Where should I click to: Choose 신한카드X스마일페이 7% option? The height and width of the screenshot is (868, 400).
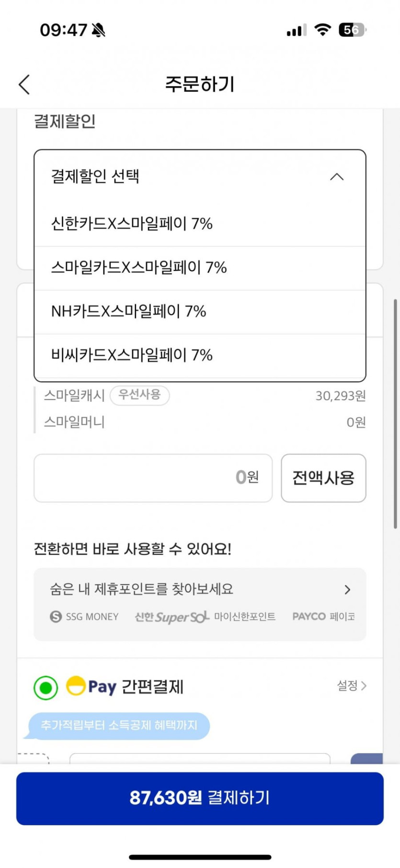click(x=132, y=224)
